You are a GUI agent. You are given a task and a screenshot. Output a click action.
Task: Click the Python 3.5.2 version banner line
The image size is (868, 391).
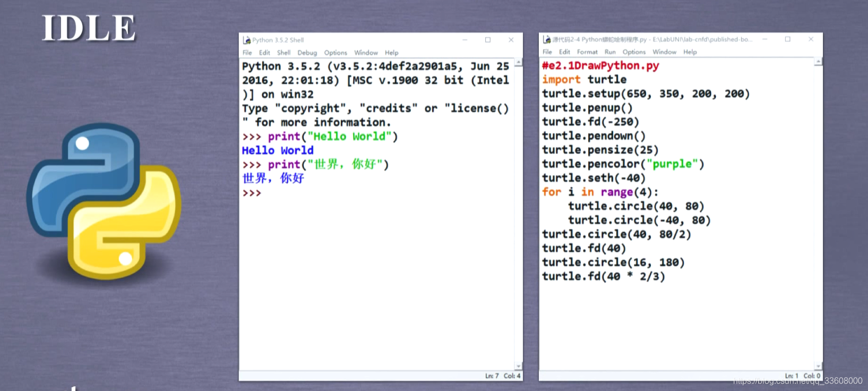375,66
